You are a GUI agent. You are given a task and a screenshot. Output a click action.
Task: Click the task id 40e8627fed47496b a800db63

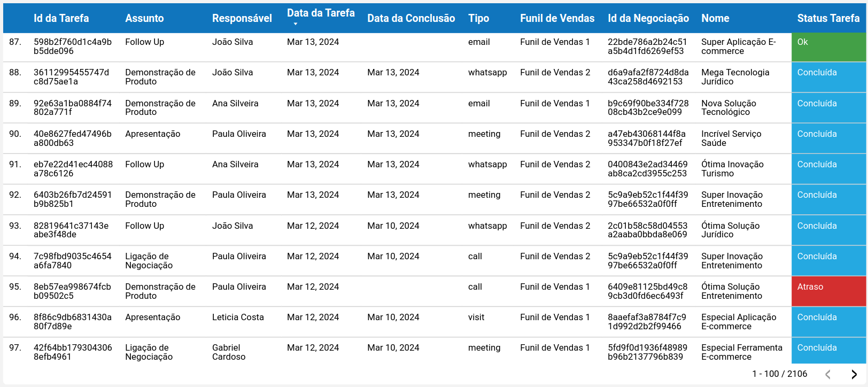coord(73,138)
